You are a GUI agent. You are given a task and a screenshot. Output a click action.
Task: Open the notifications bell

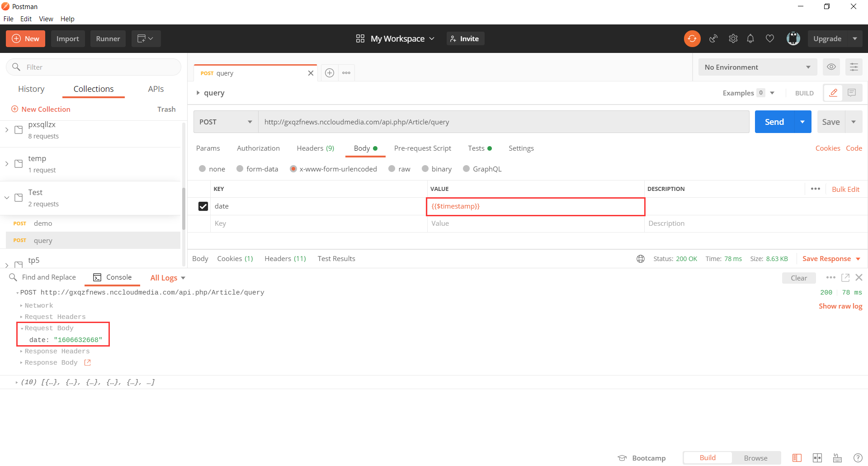750,39
